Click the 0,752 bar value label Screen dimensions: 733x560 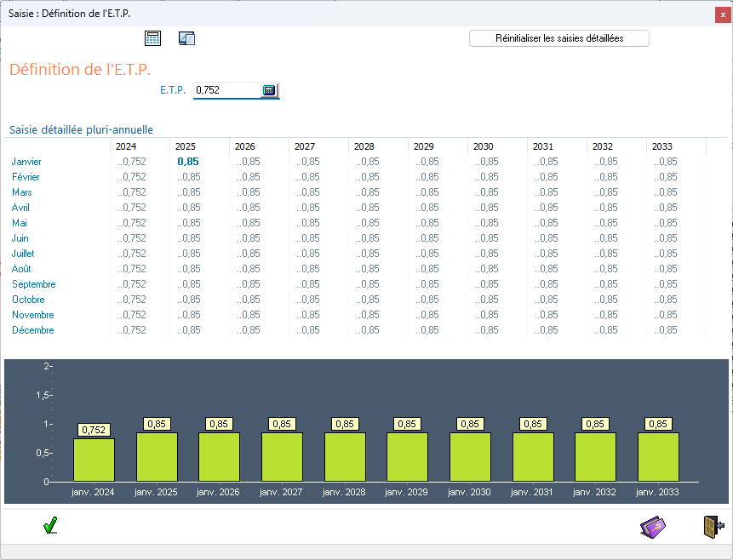point(94,430)
